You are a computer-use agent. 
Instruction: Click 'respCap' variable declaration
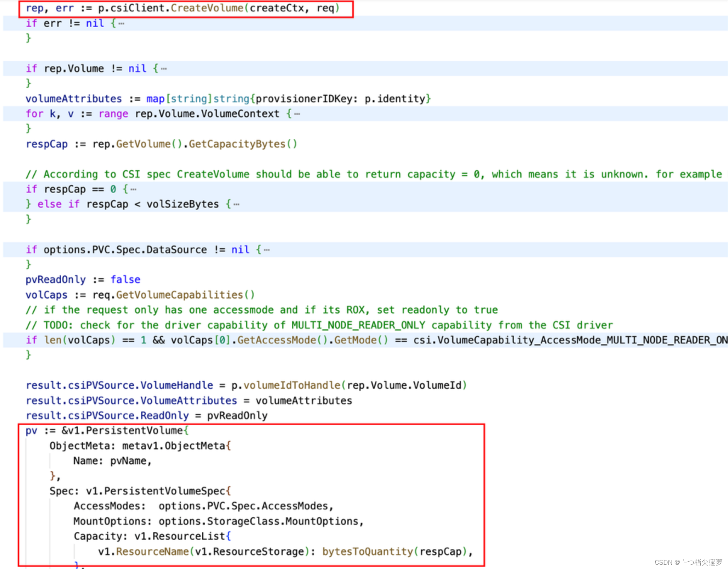coord(46,144)
